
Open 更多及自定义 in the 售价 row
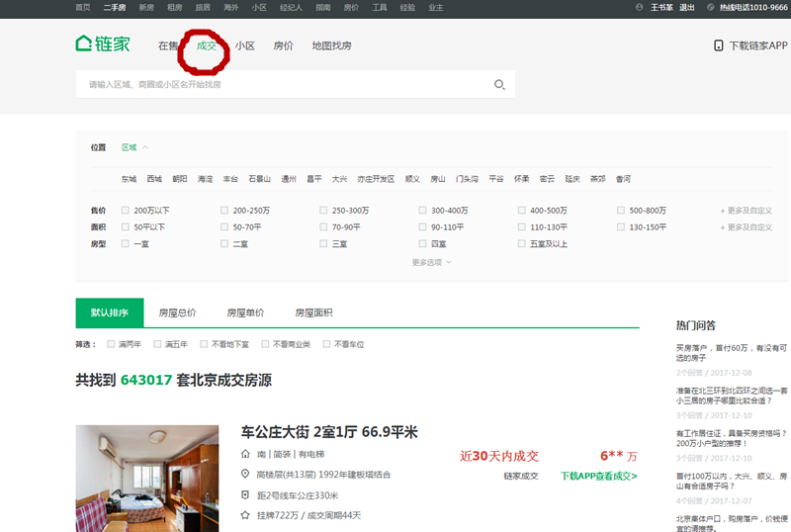tap(747, 211)
